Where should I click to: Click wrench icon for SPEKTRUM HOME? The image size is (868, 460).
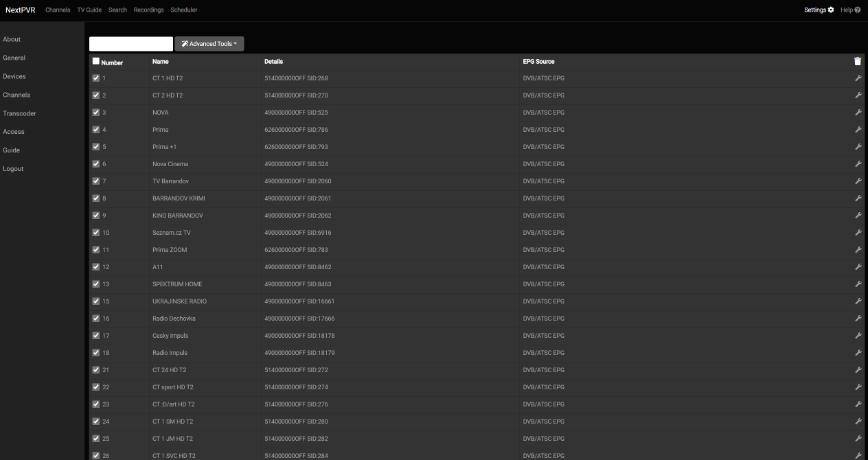[x=858, y=284]
